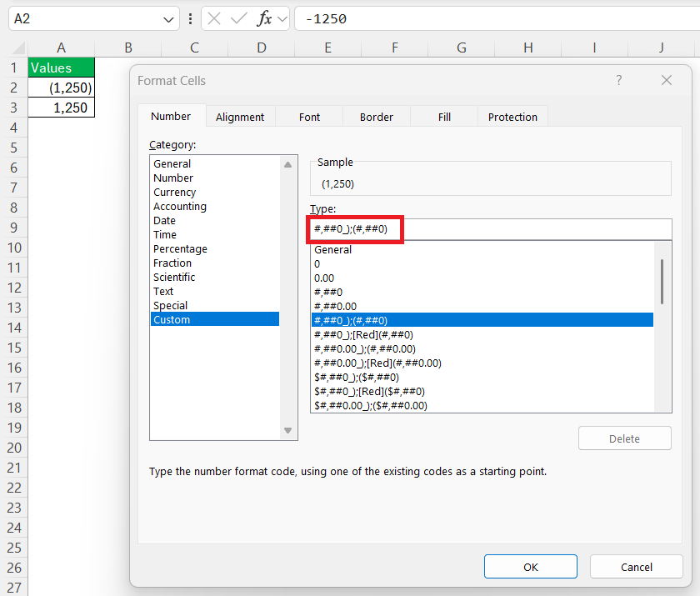Switch to the Number tab
The width and height of the screenshot is (700, 596).
coord(171,117)
